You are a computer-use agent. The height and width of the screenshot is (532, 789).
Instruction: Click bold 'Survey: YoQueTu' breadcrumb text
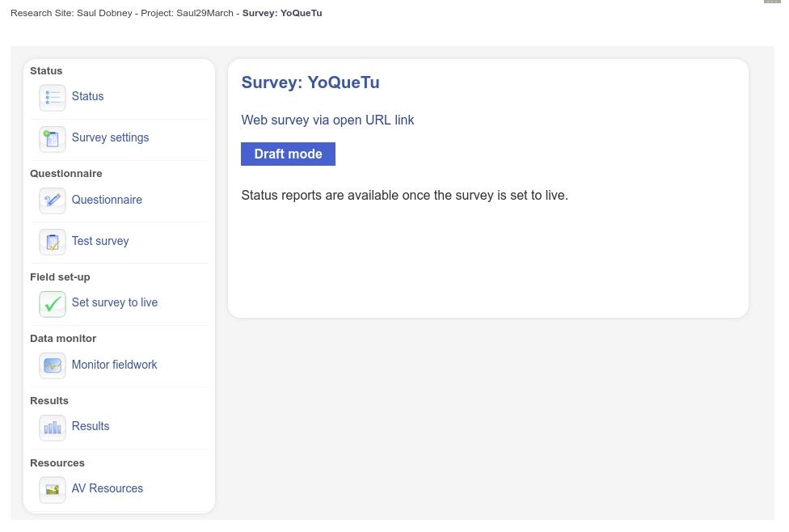(282, 13)
